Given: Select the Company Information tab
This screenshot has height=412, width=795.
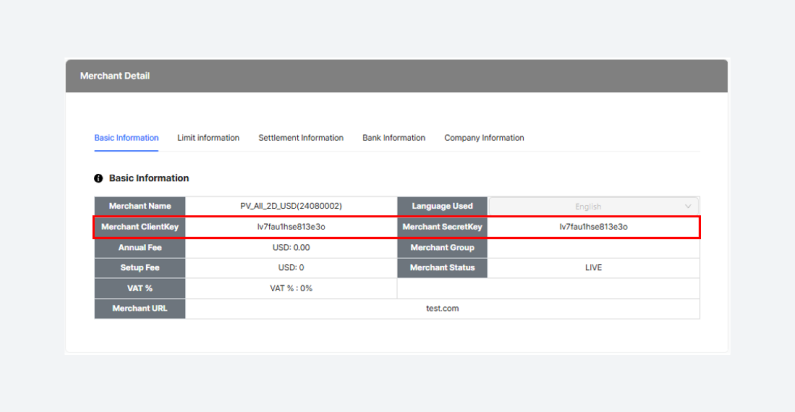Looking at the screenshot, I should coord(484,138).
